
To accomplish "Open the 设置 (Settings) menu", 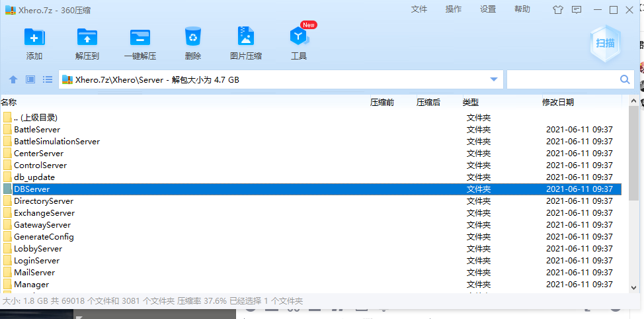I will pos(488,9).
